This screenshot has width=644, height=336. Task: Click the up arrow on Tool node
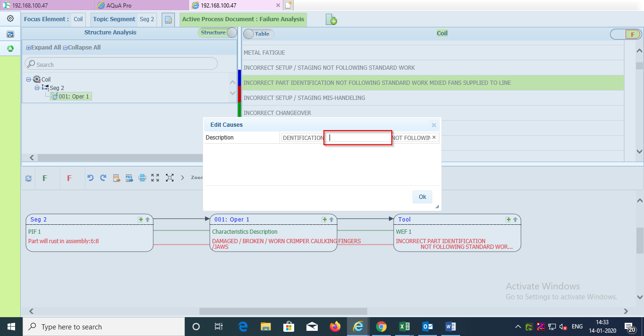pyautogui.click(x=515, y=220)
